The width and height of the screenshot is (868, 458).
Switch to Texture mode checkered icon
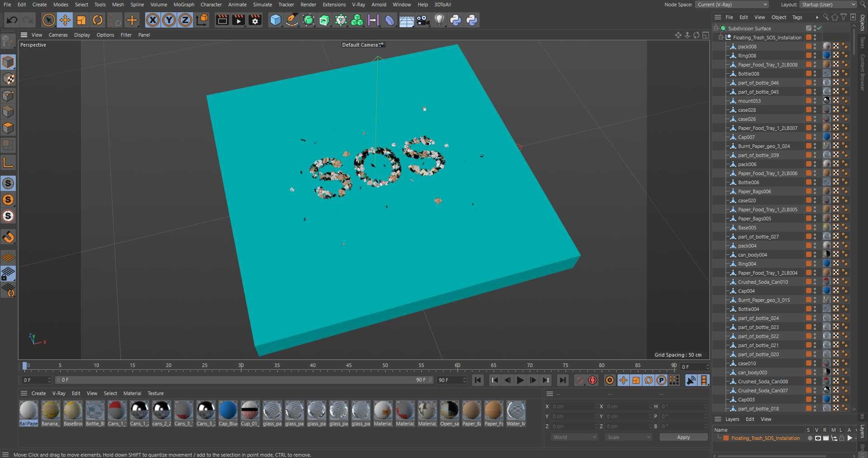pos(8,79)
